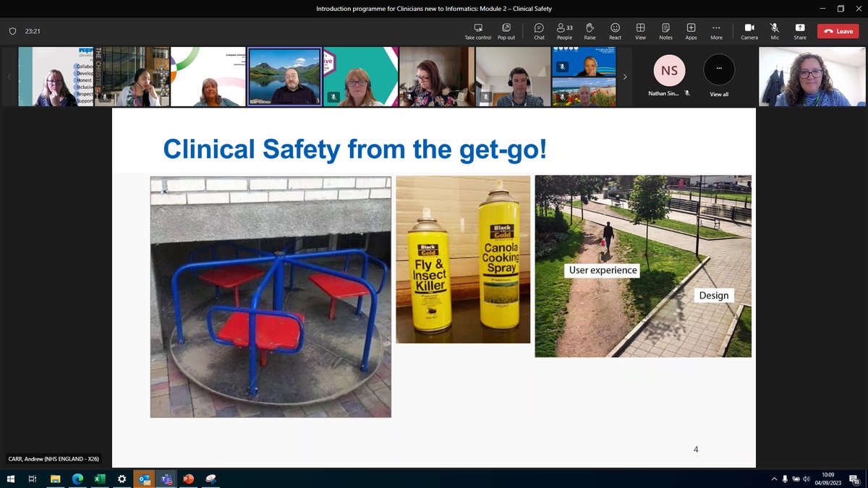The height and width of the screenshot is (488, 868).
Task: Select your self-view video tile
Action: point(810,77)
